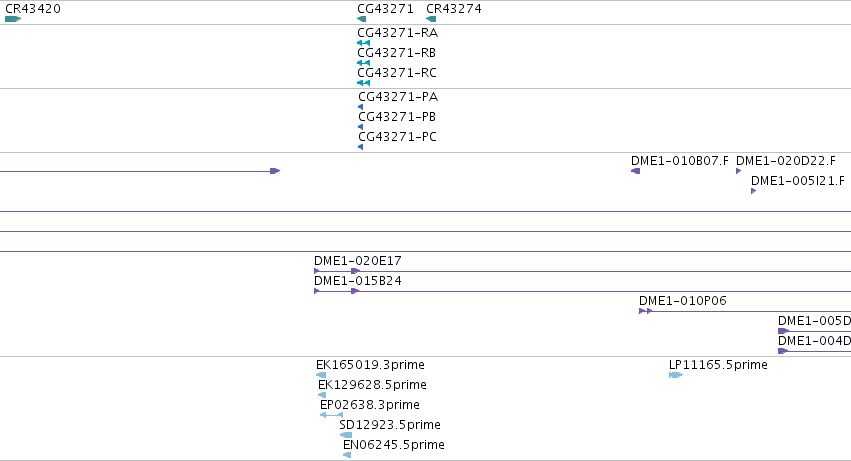The image size is (851, 461).
Task: Click the CG43271-RA transcript glyph
Action: [364, 43]
